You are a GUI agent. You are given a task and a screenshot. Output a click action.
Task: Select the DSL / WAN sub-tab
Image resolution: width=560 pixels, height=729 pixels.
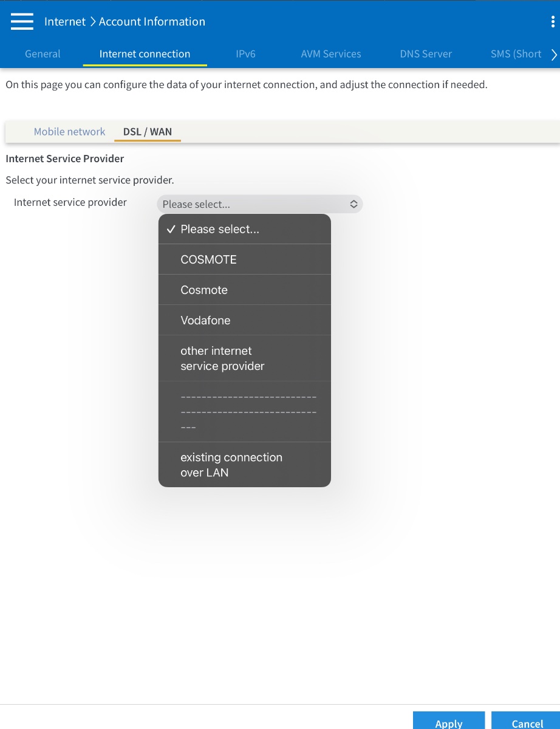148,131
